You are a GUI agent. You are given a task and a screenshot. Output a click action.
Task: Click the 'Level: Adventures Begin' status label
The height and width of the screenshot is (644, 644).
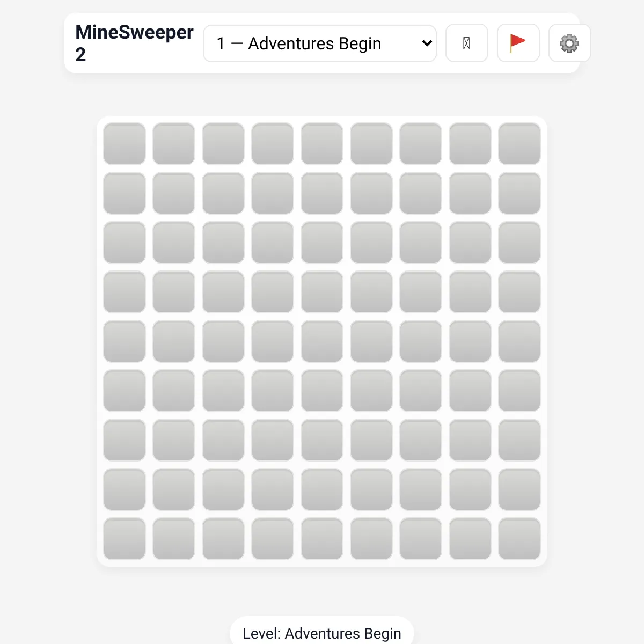click(x=322, y=633)
